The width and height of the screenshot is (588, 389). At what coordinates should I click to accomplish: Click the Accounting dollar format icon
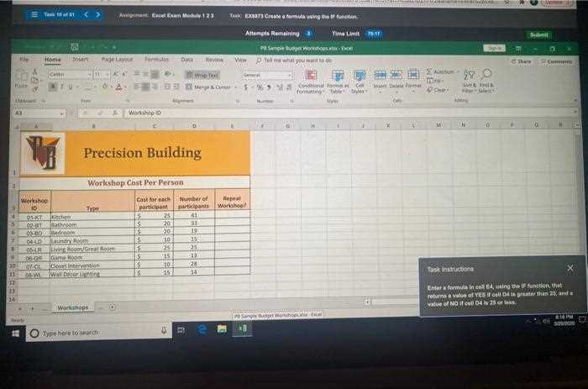point(245,87)
